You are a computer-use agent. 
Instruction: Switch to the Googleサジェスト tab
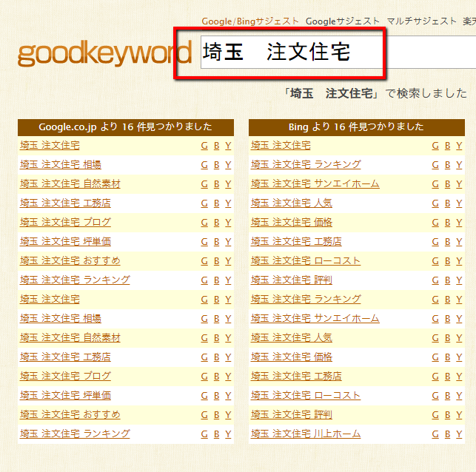343,21
